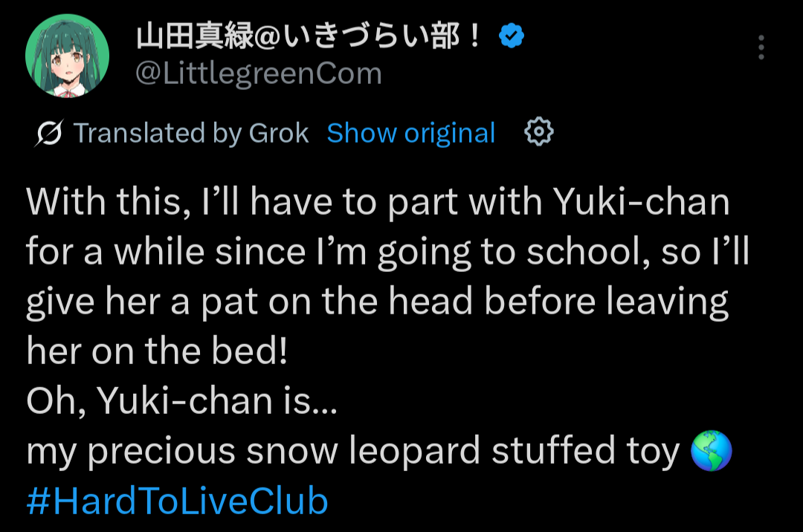Click the word "Grok" in the translation notice
The image size is (803, 532).
pos(279,134)
